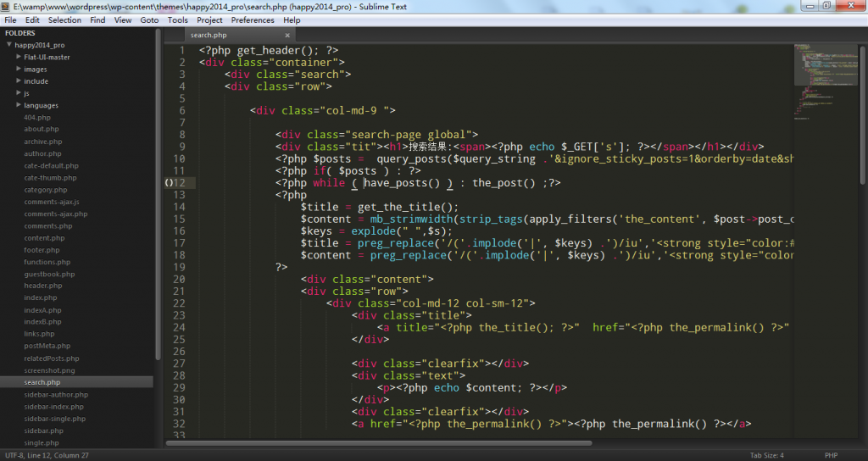Open the Goto menu
This screenshot has height=461, width=868.
pyautogui.click(x=149, y=20)
